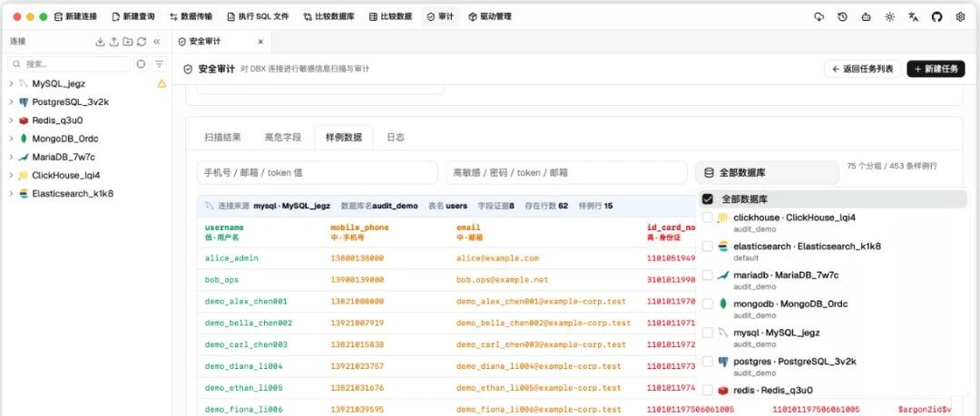The image size is (980, 416).
Task: Click 执行 SQL 文件 toolbar button
Action: [258, 17]
